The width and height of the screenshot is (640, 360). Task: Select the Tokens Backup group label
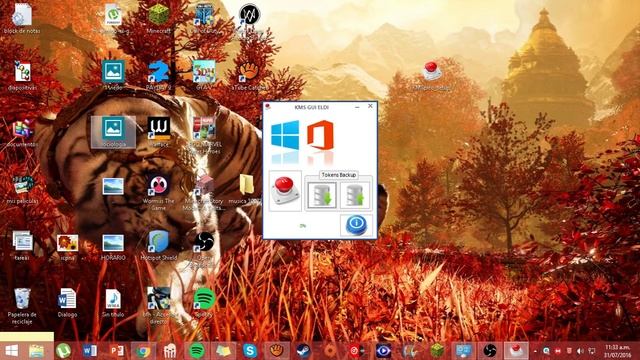click(338, 175)
